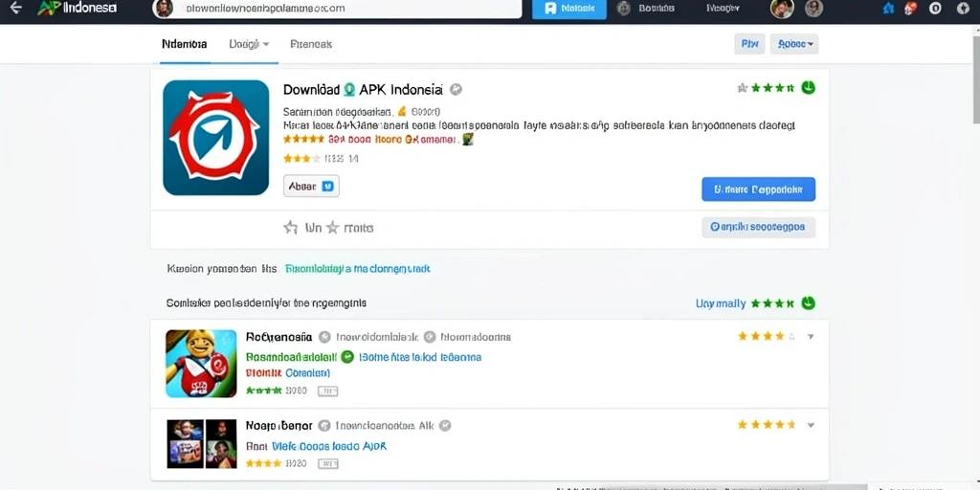Click the yellow star rating of the RoGtrenoaia row
Screen dimensions: 980x490
pyautogui.click(x=767, y=336)
